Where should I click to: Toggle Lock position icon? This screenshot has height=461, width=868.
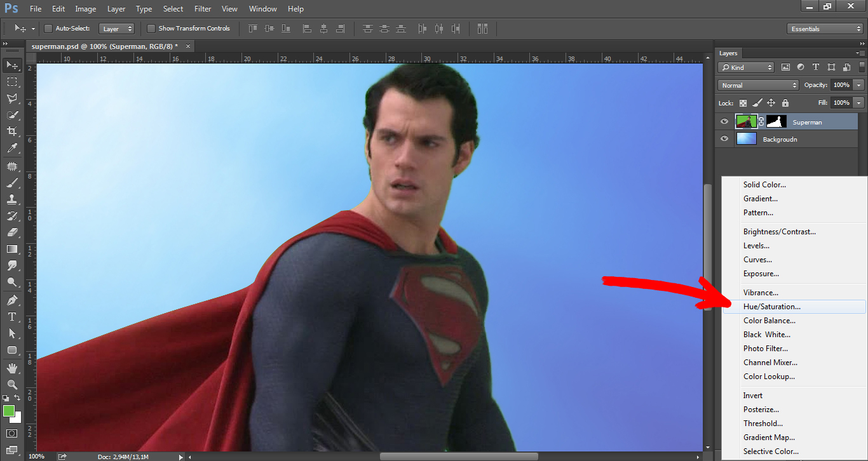click(x=771, y=102)
